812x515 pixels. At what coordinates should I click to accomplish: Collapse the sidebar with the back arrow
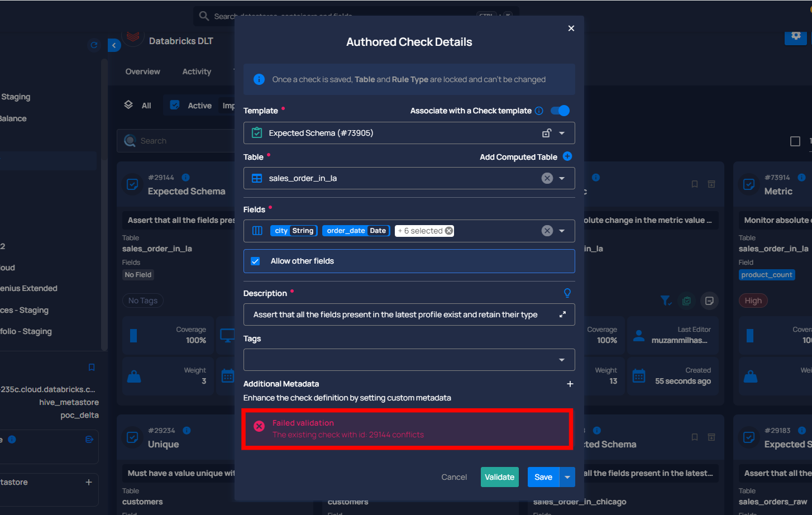click(x=114, y=45)
